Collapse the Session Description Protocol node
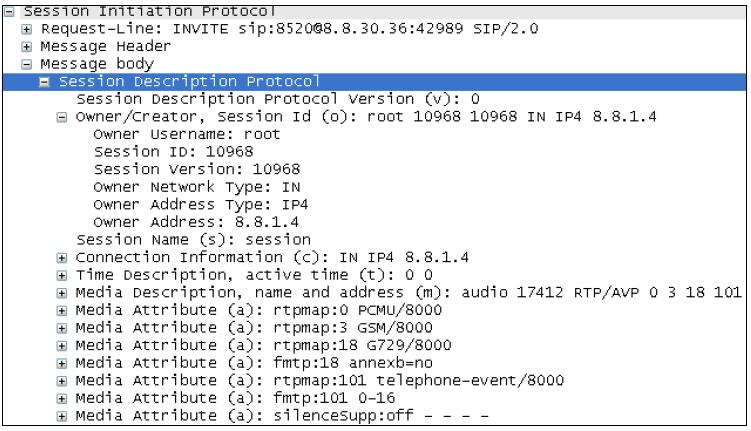Screen dimensions: 751x431 tap(44, 81)
